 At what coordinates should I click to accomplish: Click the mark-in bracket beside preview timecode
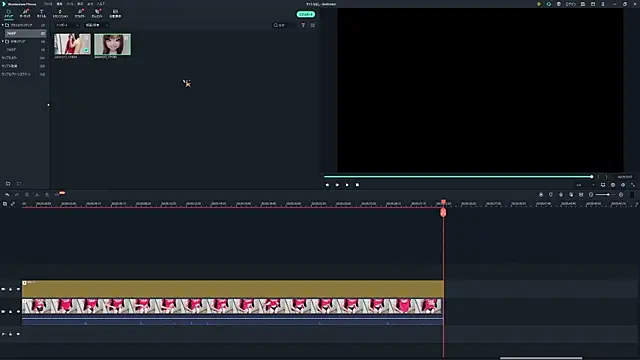(598, 177)
